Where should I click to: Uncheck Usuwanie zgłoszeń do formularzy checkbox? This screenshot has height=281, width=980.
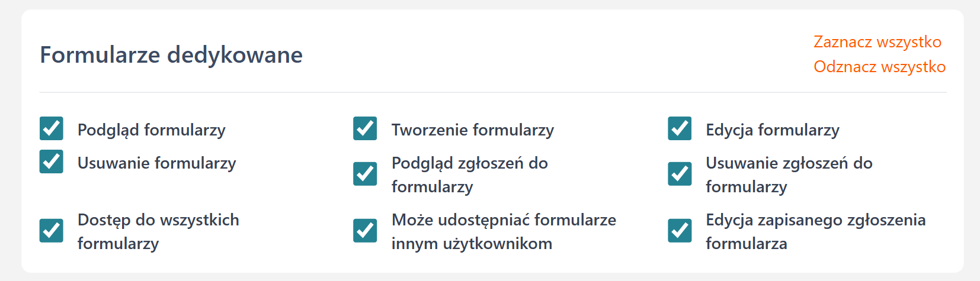(x=680, y=174)
